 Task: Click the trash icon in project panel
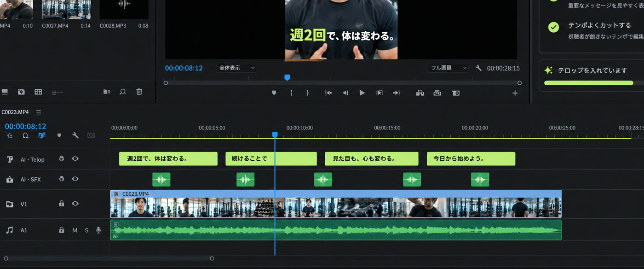click(x=139, y=92)
